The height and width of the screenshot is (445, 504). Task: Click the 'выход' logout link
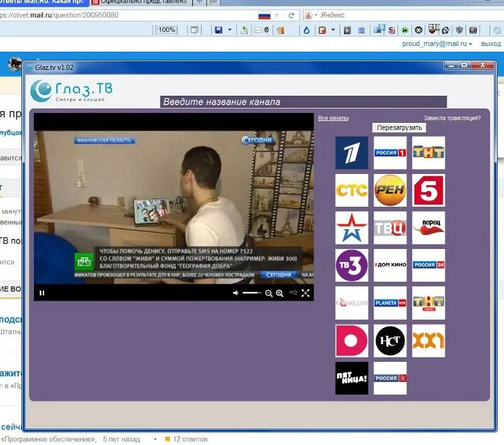[x=491, y=43]
